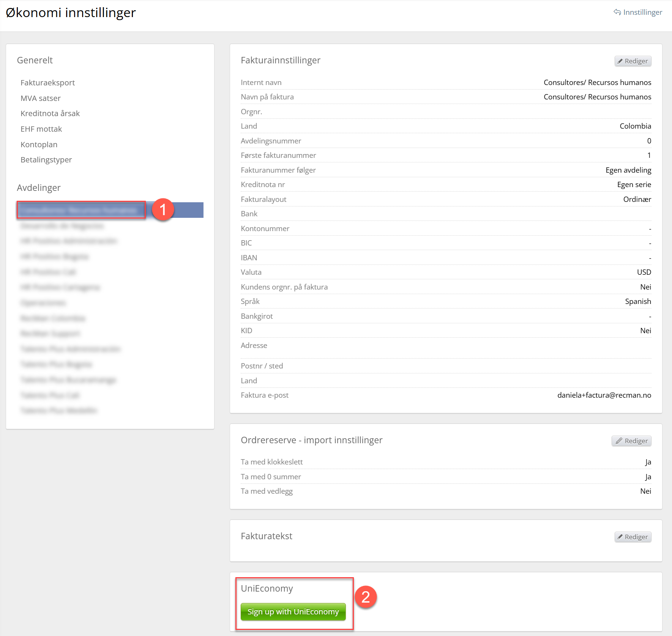The image size is (672, 636).
Task: Select Kreditnota årsak from Generelt
Action: 50,113
